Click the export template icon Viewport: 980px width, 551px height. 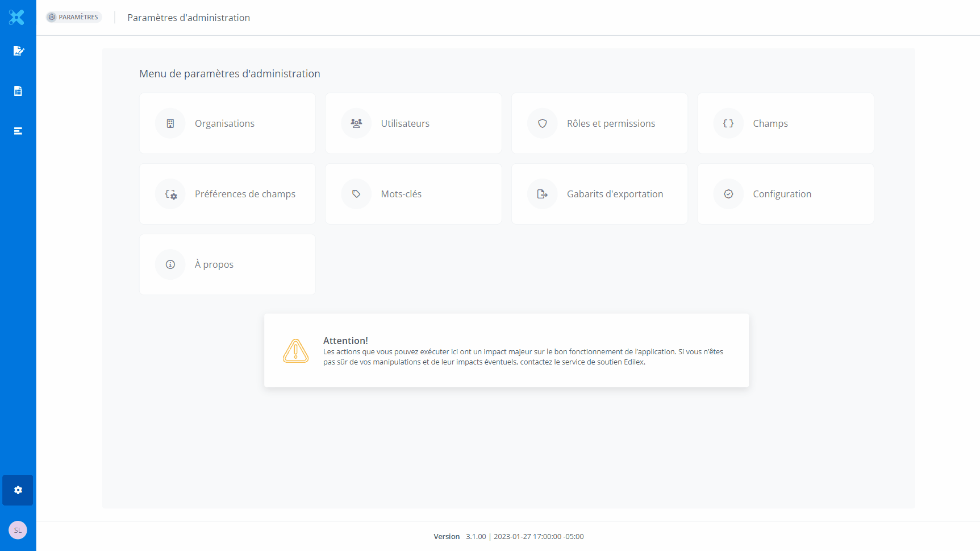coord(543,194)
